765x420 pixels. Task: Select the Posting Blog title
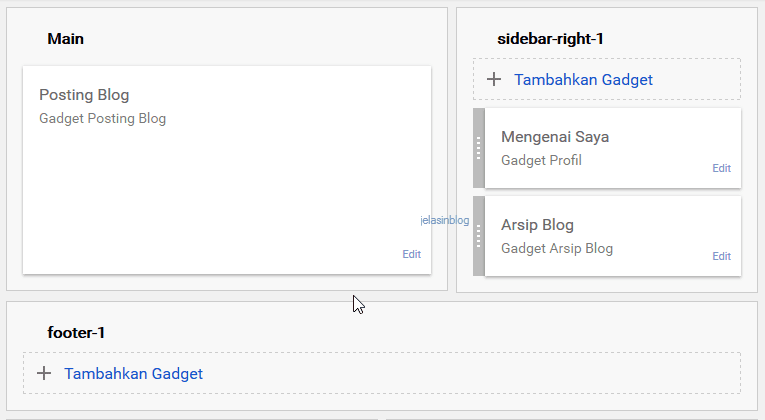coord(84,95)
